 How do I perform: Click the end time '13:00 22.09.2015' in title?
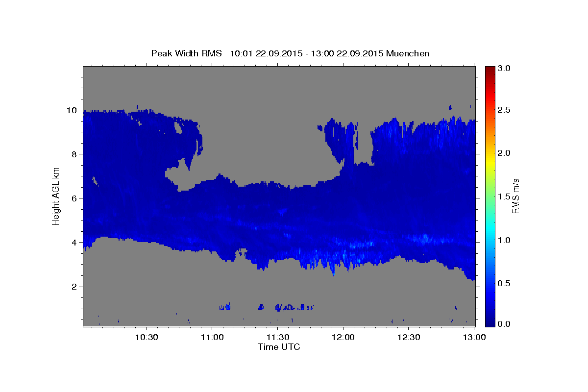(346, 53)
